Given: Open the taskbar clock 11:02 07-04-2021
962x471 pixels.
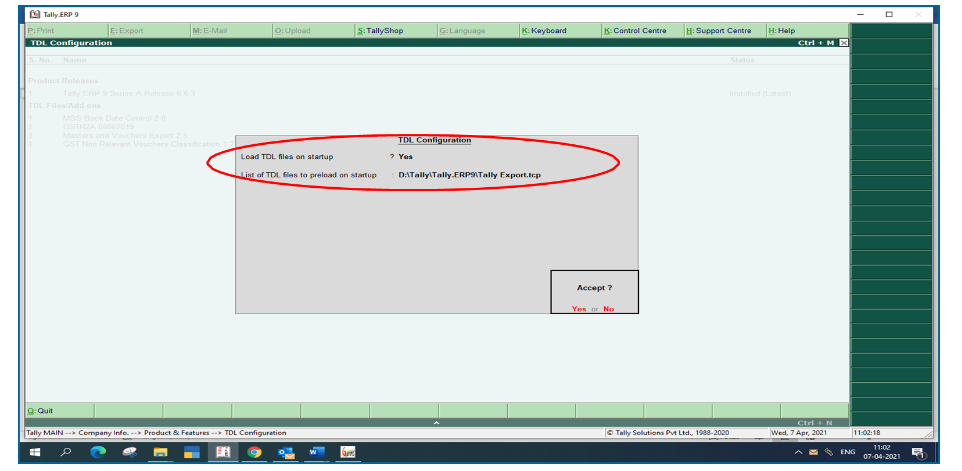Looking at the screenshot, I should pyautogui.click(x=884, y=453).
